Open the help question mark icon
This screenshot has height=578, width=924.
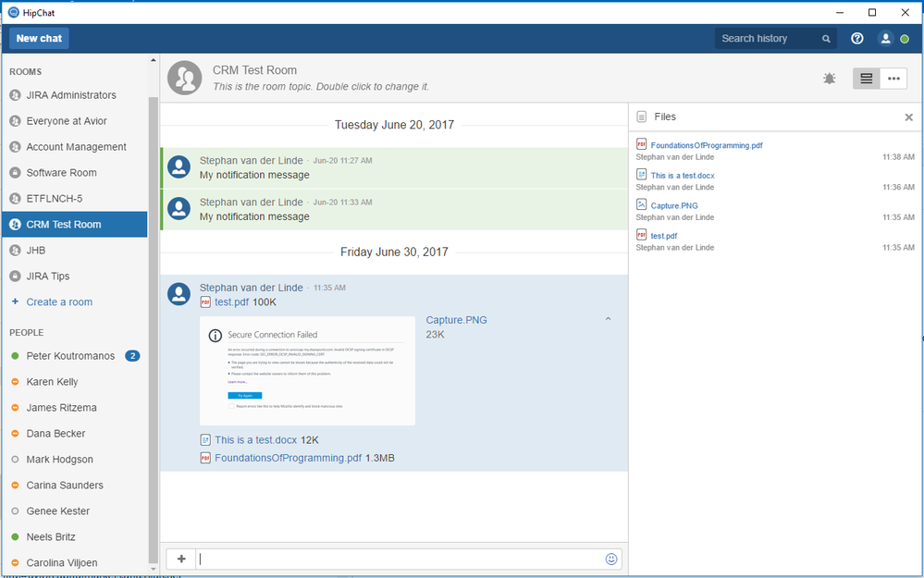[856, 38]
